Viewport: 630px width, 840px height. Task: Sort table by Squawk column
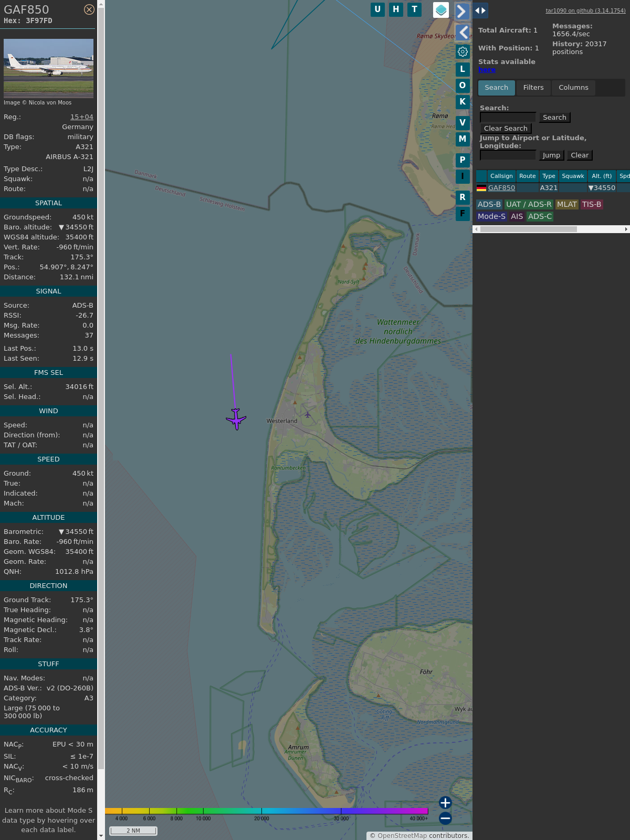573,176
